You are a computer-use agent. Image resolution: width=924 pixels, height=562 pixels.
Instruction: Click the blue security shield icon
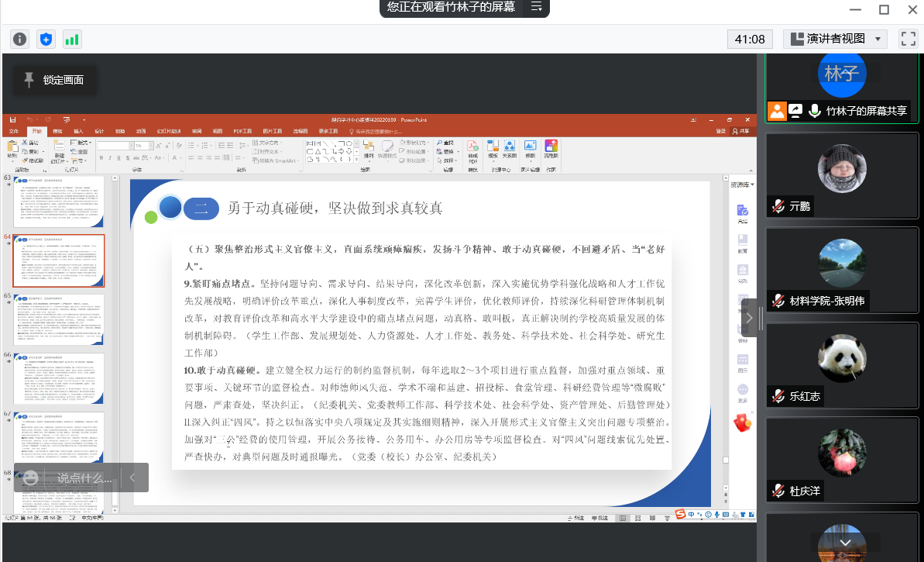coord(46,39)
